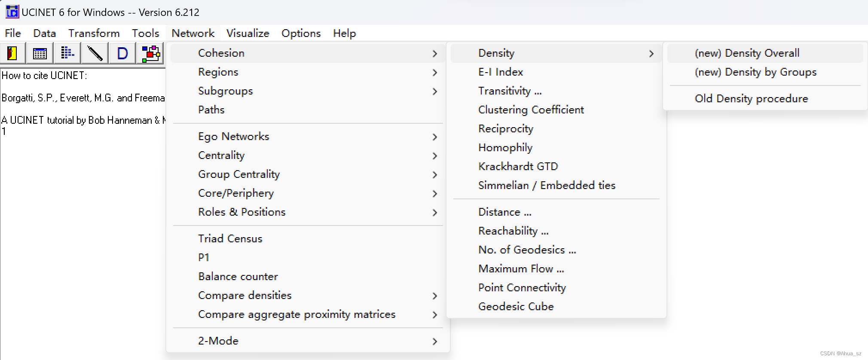Select (new) Density Overall
868x360 pixels.
(x=747, y=53)
